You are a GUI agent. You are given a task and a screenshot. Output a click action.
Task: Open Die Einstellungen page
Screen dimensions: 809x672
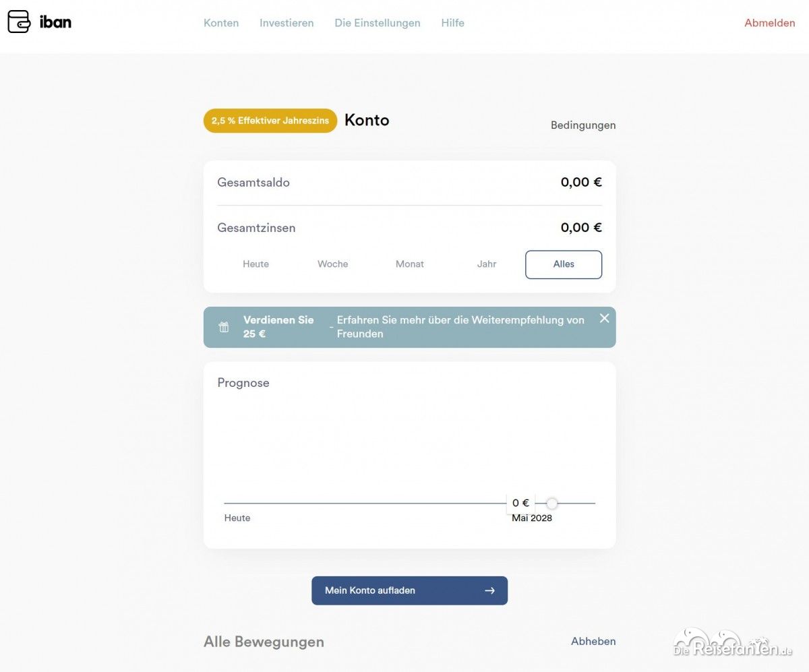click(x=378, y=23)
